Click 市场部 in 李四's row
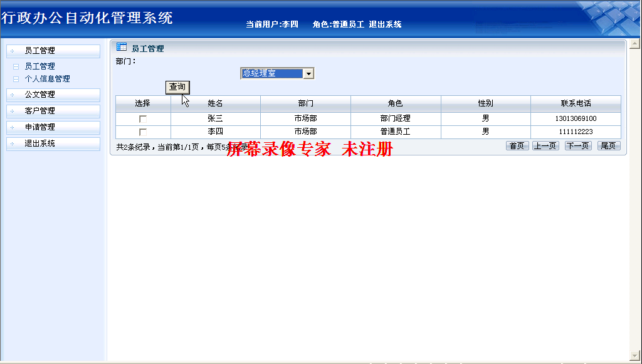The height and width of the screenshot is (364, 642). coord(305,132)
